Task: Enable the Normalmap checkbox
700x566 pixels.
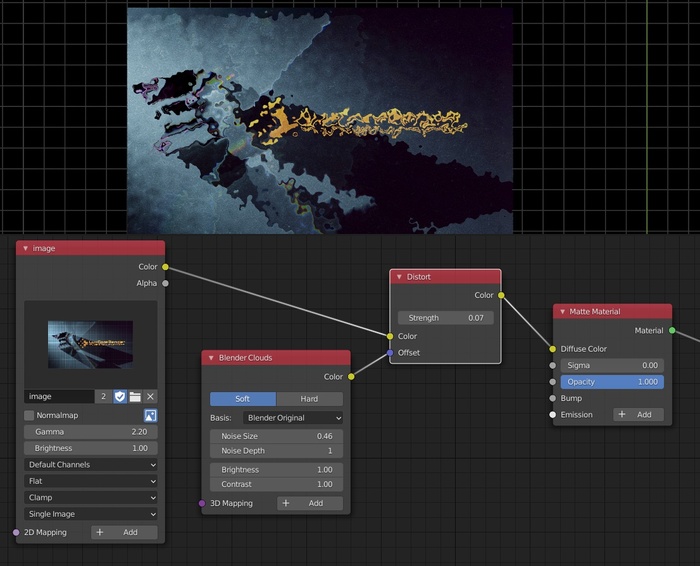Action: [x=29, y=415]
